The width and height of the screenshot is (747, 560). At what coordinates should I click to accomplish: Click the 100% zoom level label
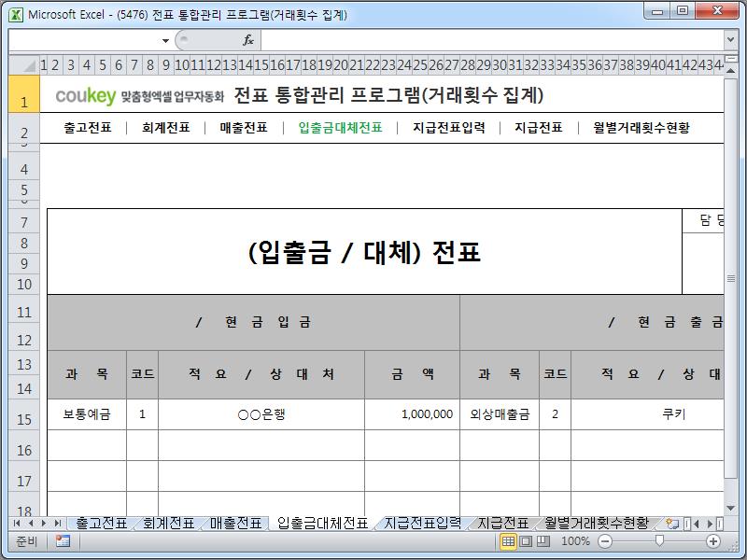575,541
